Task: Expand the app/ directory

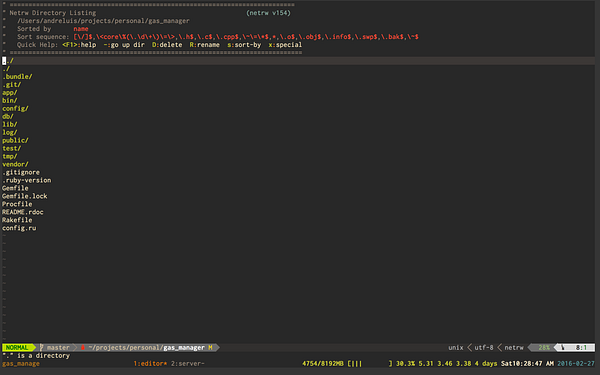Action: coord(10,93)
